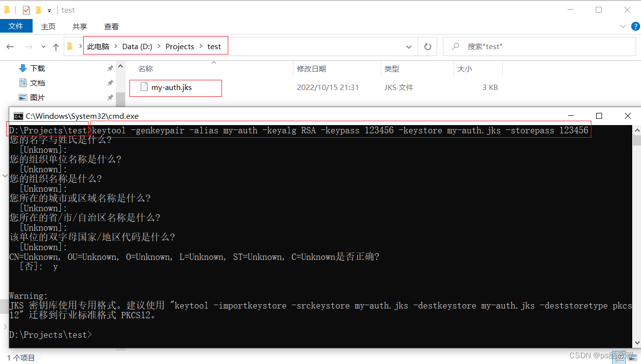Click the cmd scrollbar up arrow
Image resolution: width=641 pixels, height=364 pixels.
coord(636,129)
